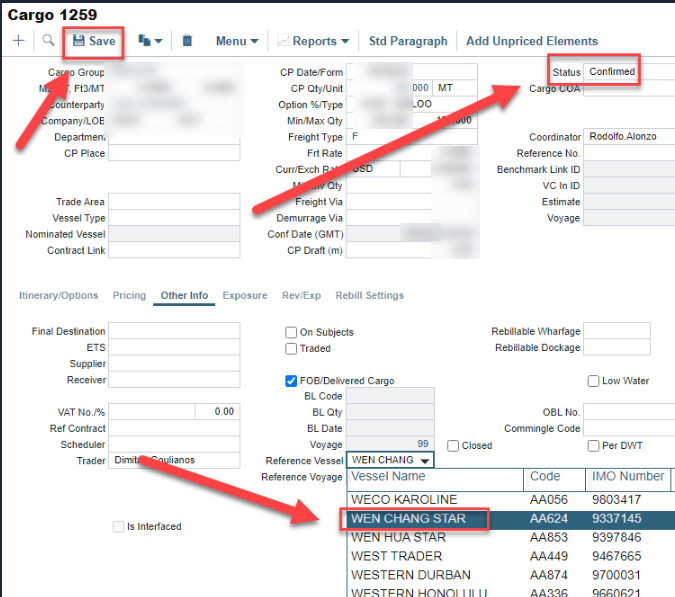This screenshot has height=597, width=675.
Task: Expand the Reference Vessel dropdown arrow
Action: click(x=425, y=461)
